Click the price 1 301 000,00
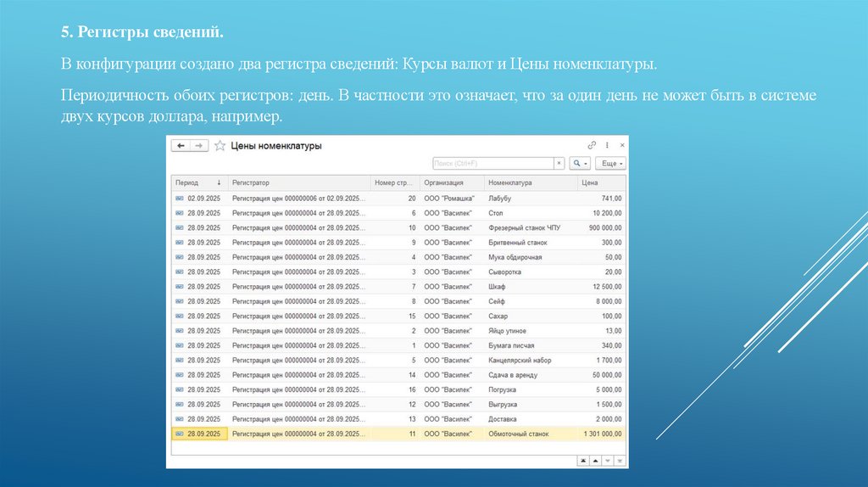The width and height of the screenshot is (868, 487). click(603, 434)
